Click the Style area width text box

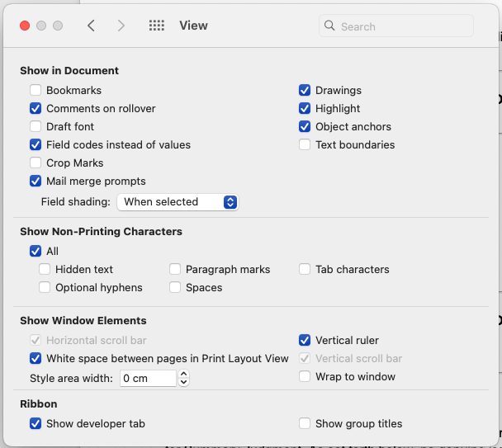point(147,378)
